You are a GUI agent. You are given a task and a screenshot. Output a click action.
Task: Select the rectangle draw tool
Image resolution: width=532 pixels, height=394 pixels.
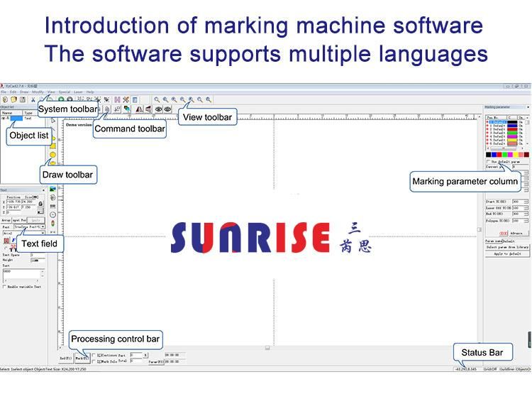(x=53, y=146)
